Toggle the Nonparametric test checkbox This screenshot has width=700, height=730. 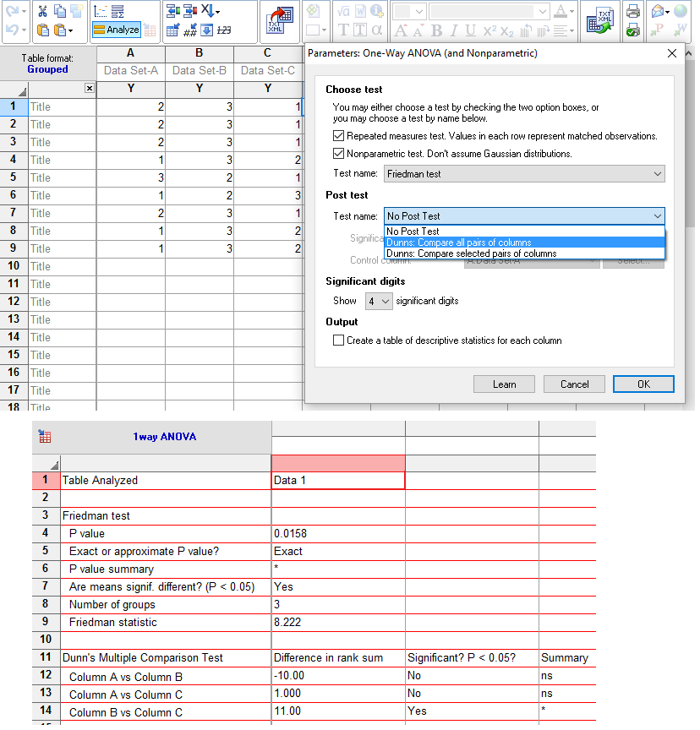pyautogui.click(x=339, y=154)
